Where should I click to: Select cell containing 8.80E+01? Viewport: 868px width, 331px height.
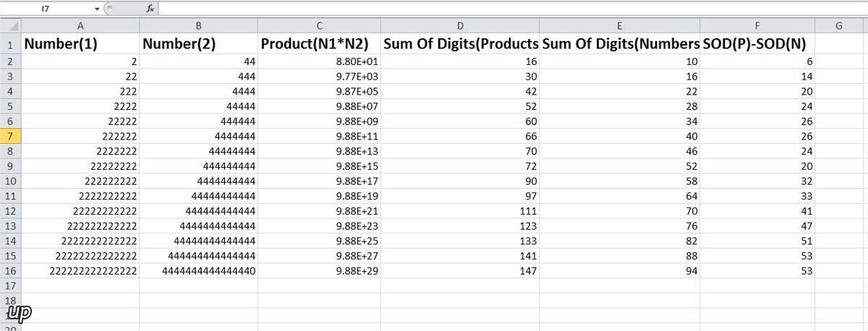click(x=319, y=61)
